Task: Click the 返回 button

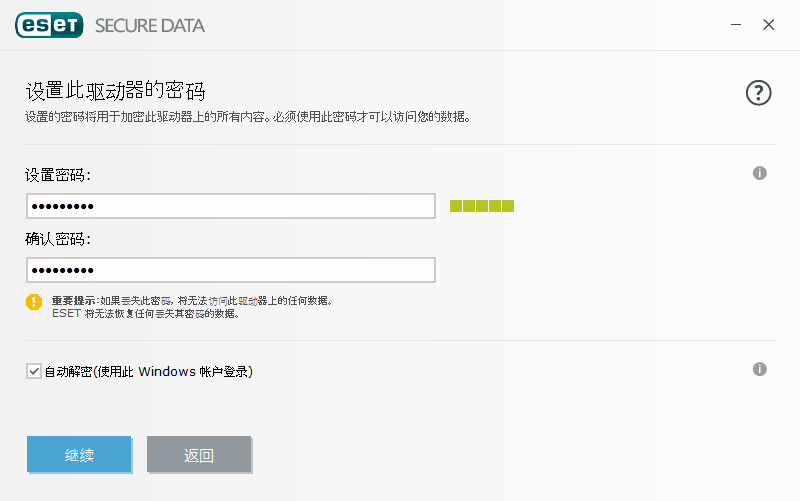Action: pos(199,454)
